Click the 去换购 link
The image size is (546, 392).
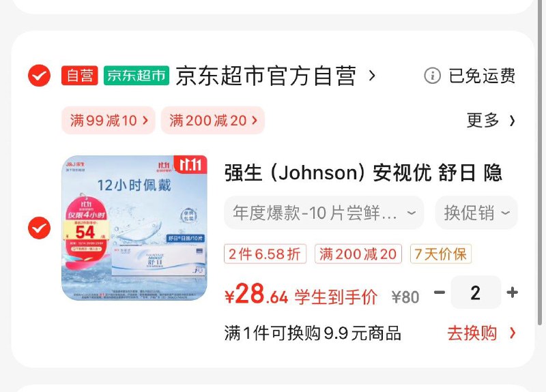click(x=481, y=333)
